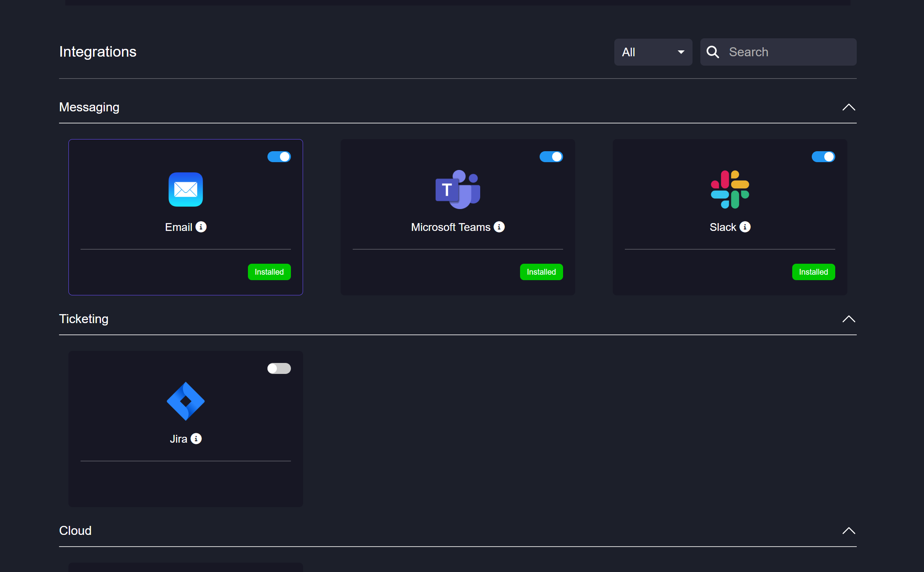The image size is (924, 572).
Task: Open the All filter dropdown
Action: click(653, 52)
